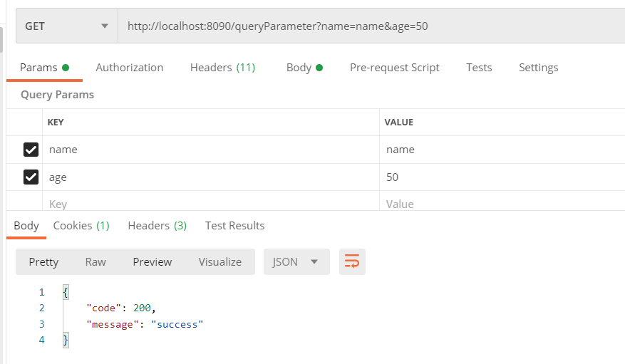The height and width of the screenshot is (364, 625).
Task: Show the response Headers (3) tab
Action: [157, 226]
